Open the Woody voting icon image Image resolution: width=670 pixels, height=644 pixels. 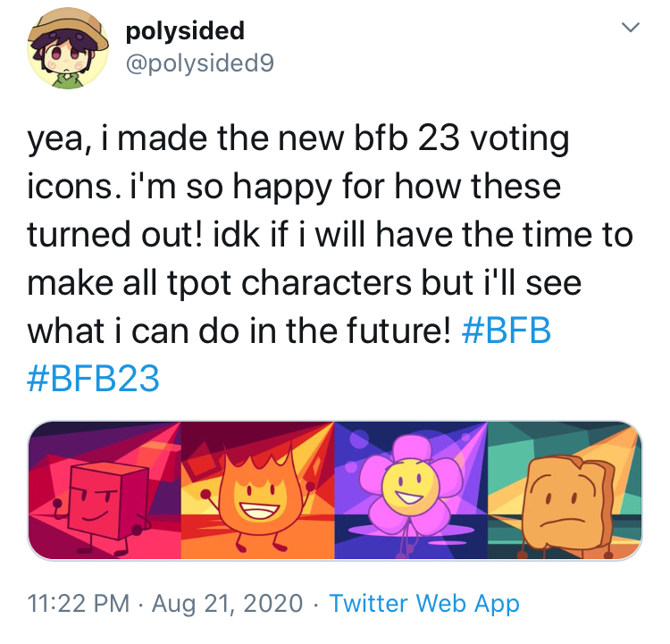pos(565,491)
